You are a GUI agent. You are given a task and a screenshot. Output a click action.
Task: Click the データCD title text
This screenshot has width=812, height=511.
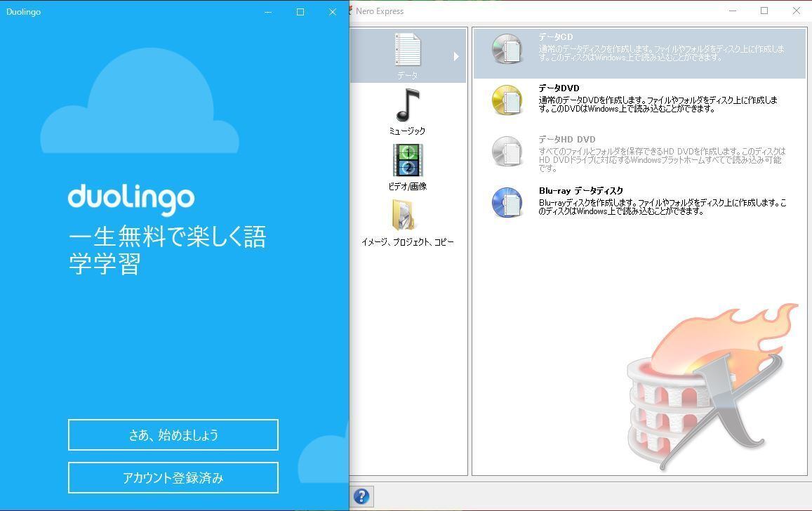pyautogui.click(x=555, y=36)
